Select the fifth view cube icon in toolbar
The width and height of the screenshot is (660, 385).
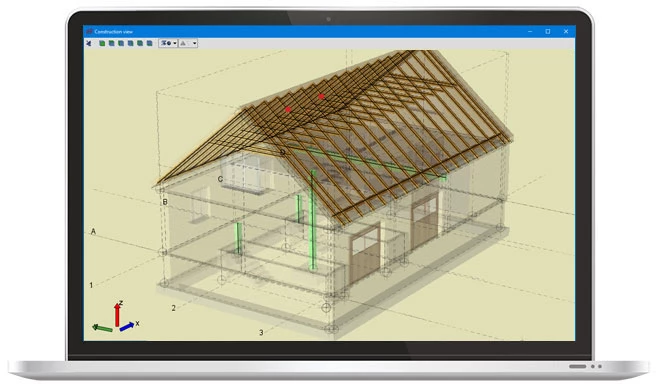(140, 43)
